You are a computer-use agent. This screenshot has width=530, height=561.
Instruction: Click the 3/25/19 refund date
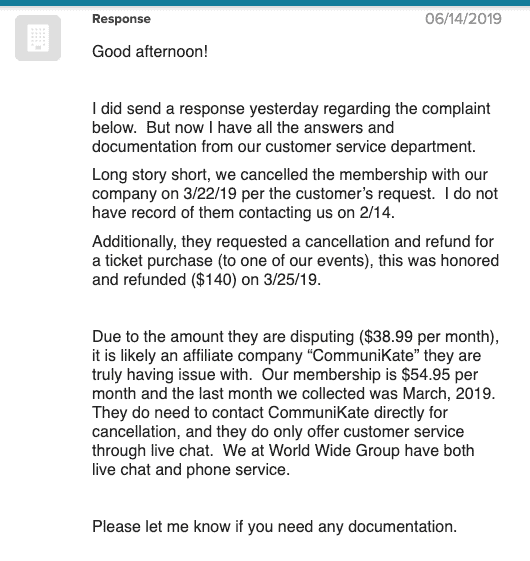coord(290,279)
